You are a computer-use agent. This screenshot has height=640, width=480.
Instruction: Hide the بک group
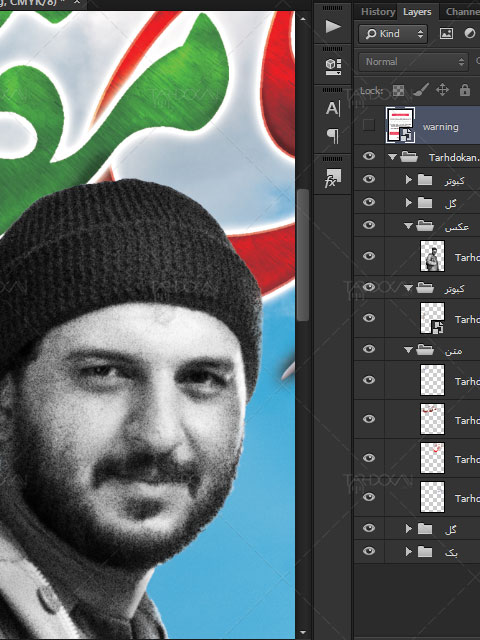pyautogui.click(x=369, y=551)
